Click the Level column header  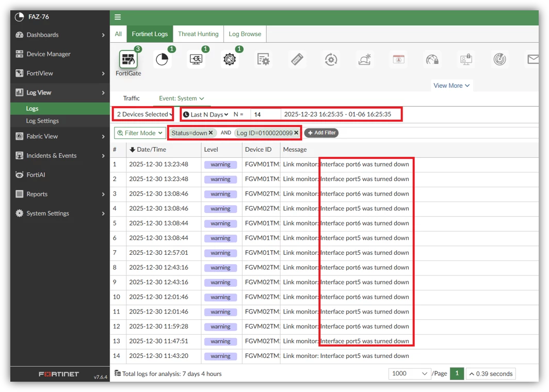click(211, 150)
